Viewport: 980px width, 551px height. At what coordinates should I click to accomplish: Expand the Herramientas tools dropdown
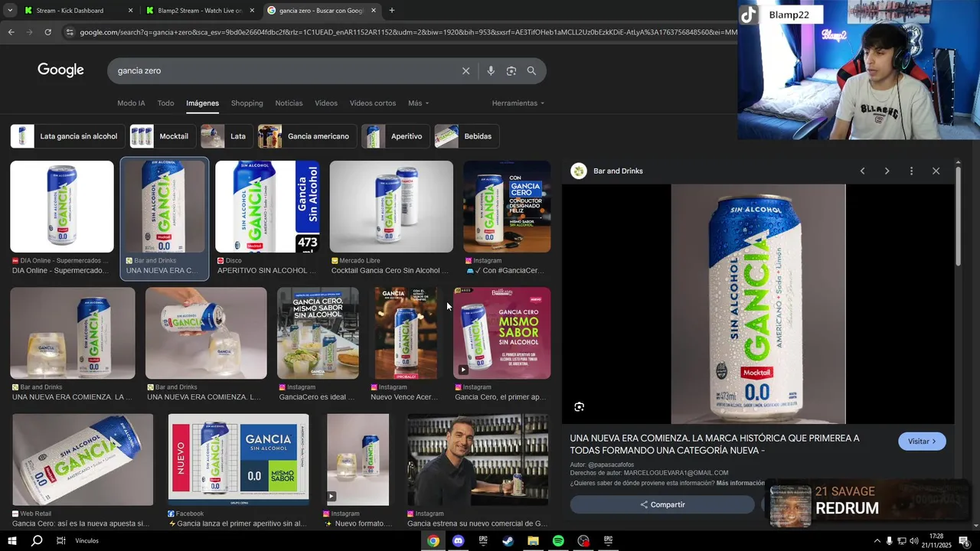518,103
